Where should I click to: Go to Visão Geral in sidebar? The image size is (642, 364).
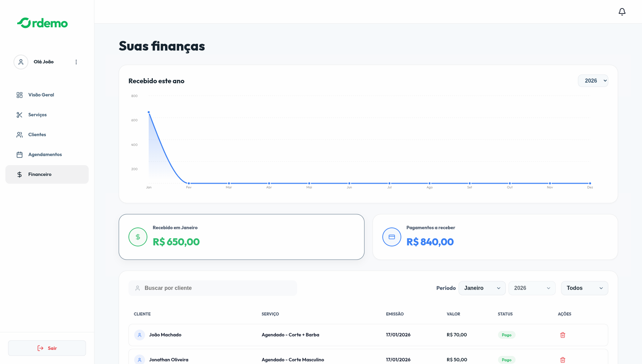point(41,95)
